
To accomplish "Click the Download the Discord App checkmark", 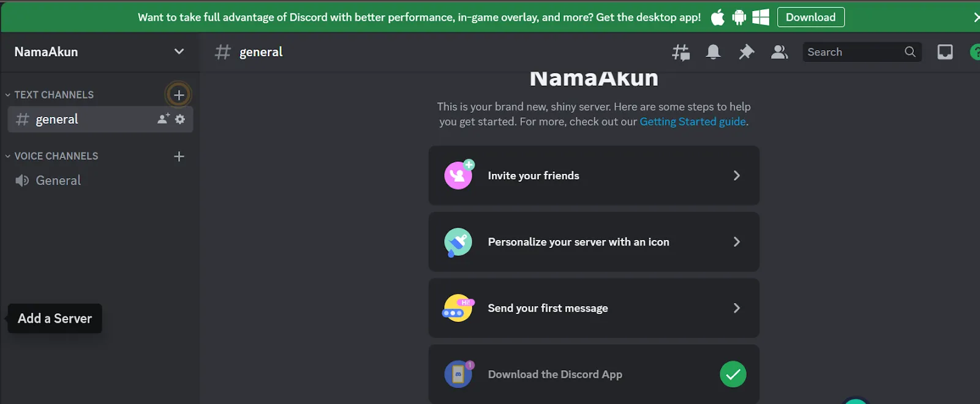I will click(733, 375).
